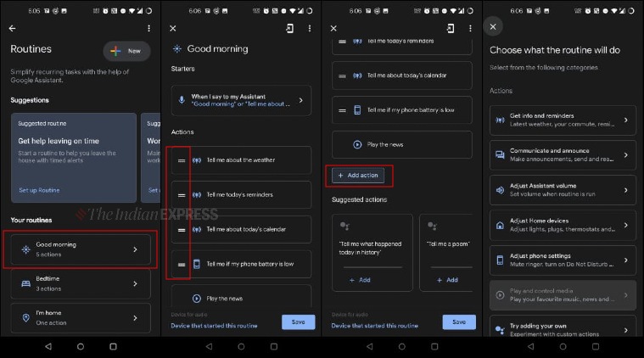Expand the I'm home routine chevron
Screen dimensions: 644x358
click(135, 318)
